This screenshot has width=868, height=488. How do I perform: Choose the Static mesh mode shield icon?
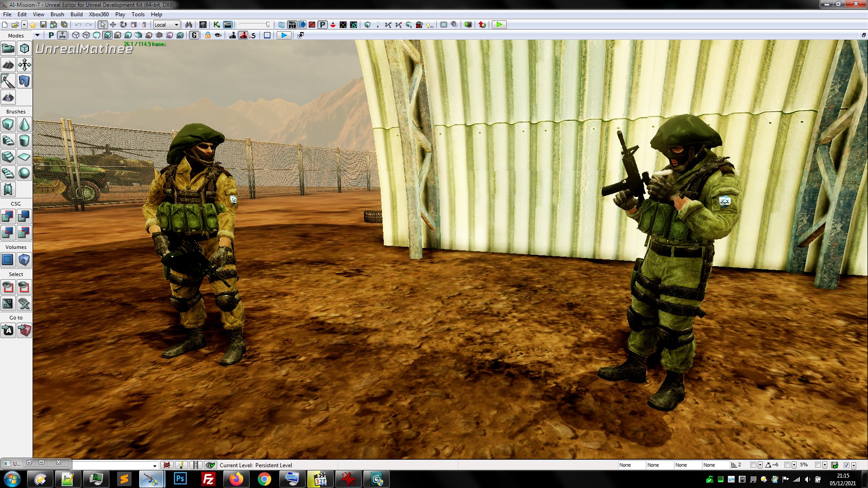tap(24, 81)
